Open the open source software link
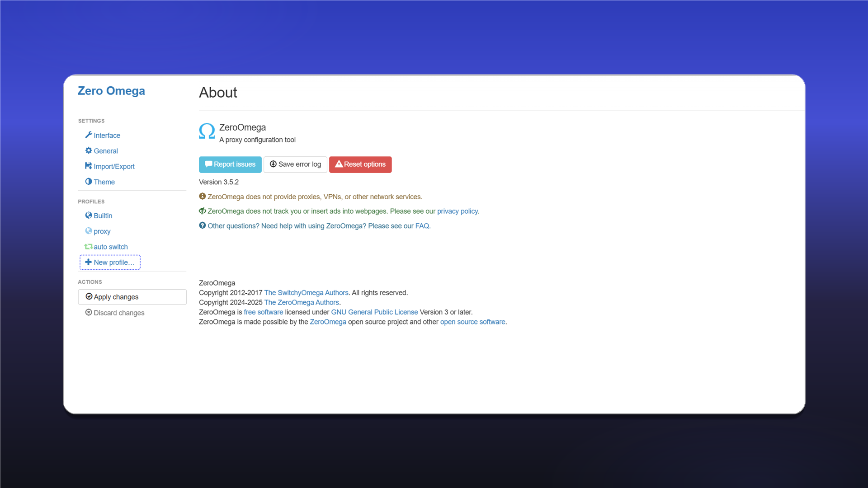 pos(472,322)
